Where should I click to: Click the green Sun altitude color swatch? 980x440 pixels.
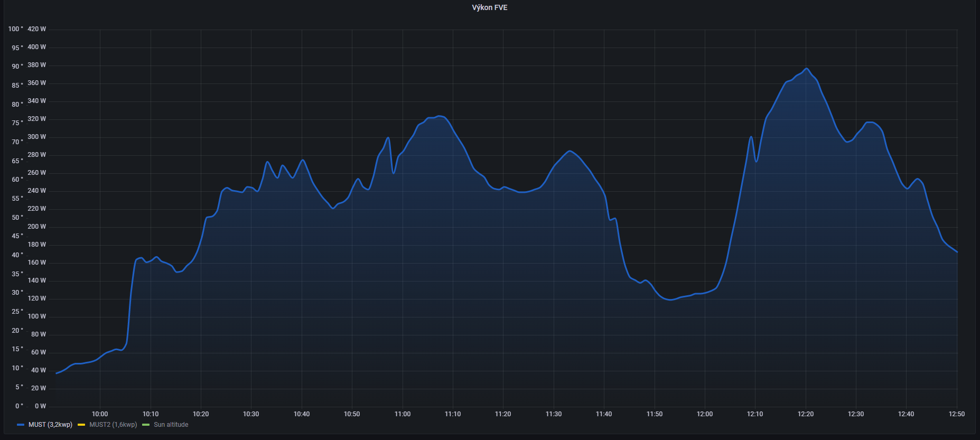coord(146,425)
